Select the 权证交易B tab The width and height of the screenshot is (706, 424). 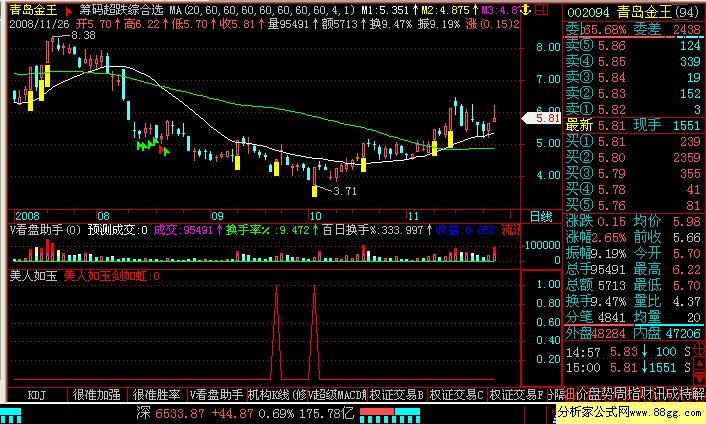click(x=397, y=395)
